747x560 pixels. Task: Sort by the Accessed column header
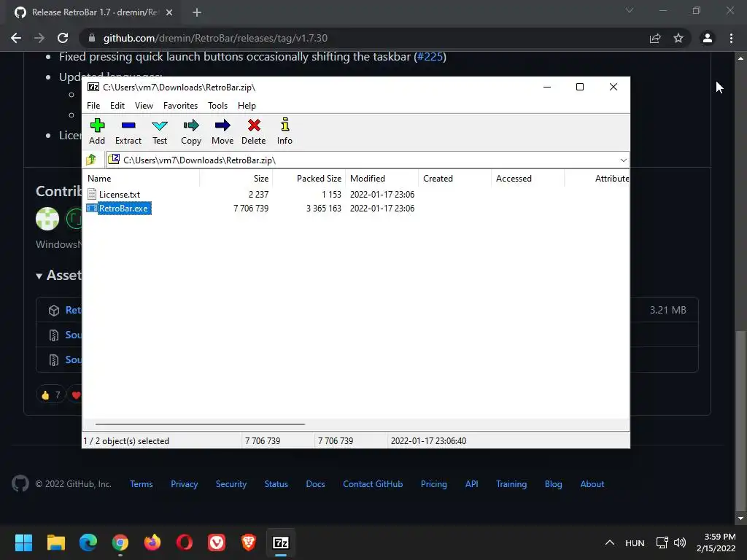point(528,179)
